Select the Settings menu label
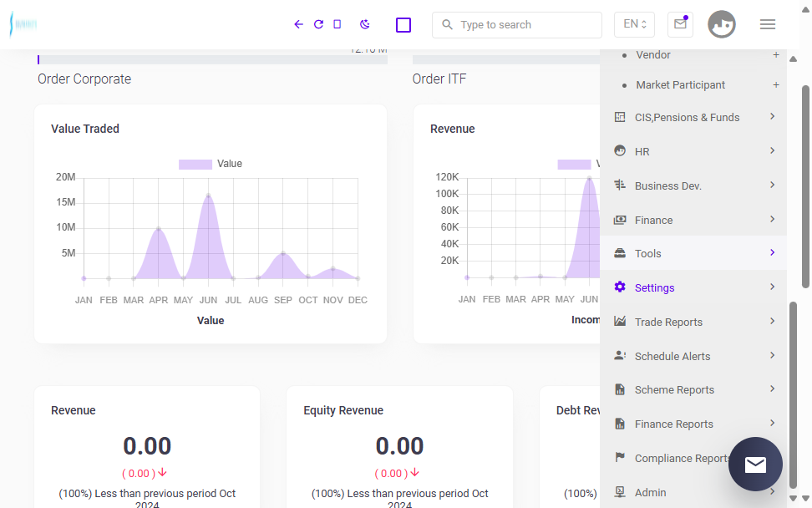The image size is (812, 508). pyautogui.click(x=655, y=288)
